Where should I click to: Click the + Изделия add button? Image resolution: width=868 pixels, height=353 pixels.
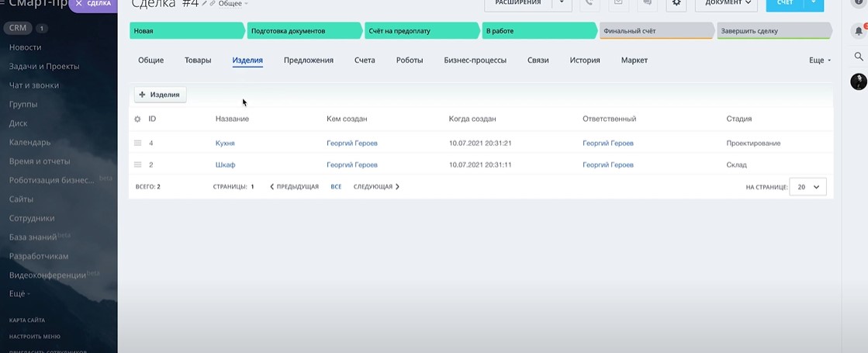point(160,95)
